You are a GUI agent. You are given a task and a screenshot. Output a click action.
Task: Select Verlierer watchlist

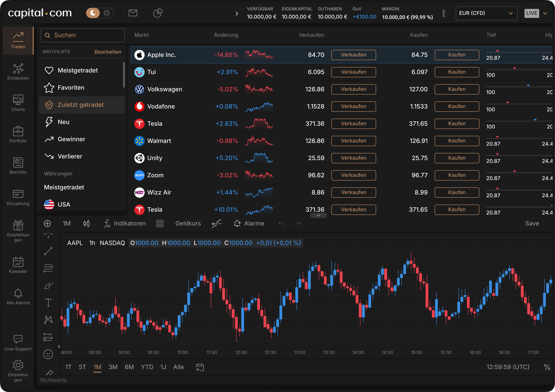82,156
